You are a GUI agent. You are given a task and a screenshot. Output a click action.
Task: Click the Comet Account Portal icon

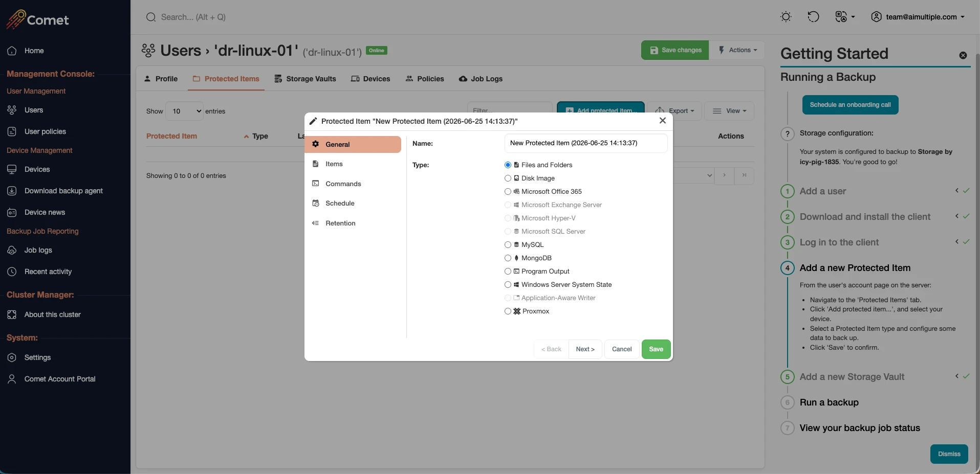[12, 379]
